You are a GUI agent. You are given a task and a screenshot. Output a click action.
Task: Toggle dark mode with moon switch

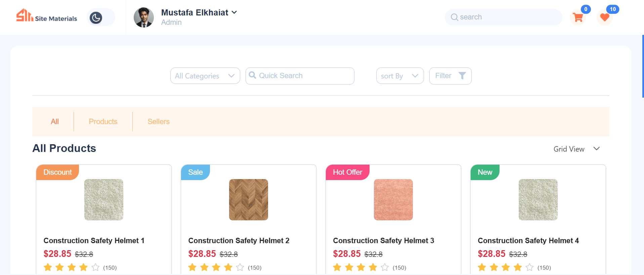pyautogui.click(x=96, y=17)
